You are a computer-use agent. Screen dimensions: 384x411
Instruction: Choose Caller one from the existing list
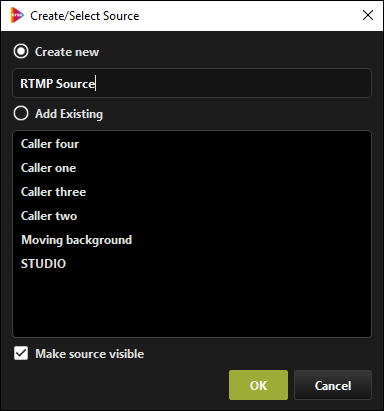coord(192,168)
